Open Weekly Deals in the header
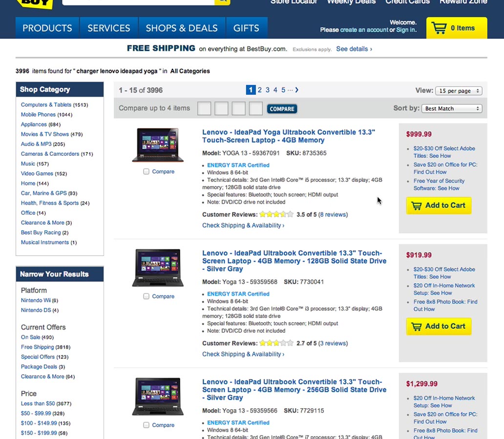 (x=351, y=2)
